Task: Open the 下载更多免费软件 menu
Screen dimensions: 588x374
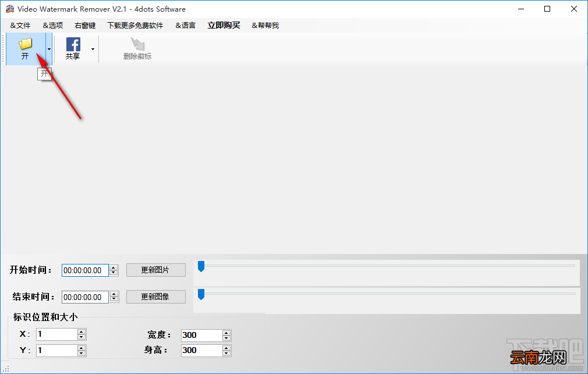Action: tap(135, 26)
